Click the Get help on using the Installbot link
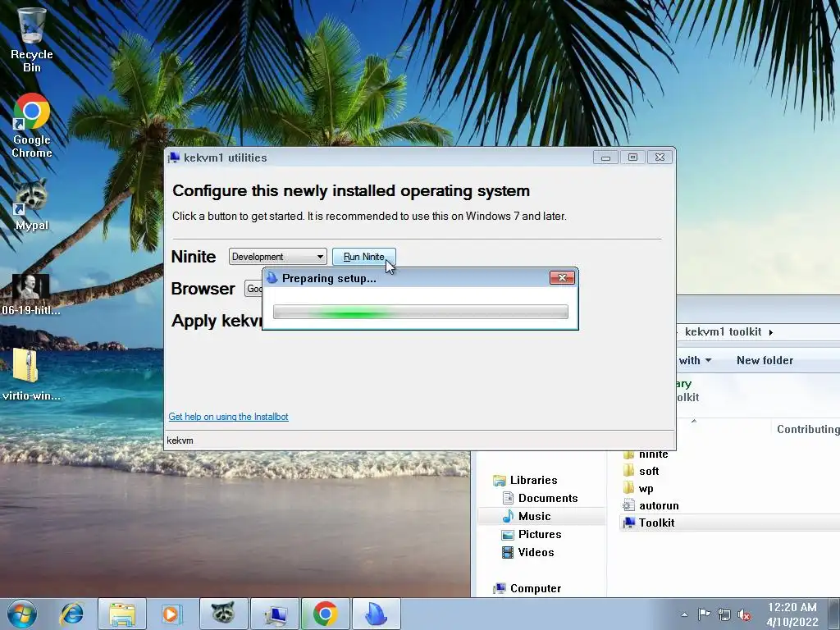Screen dimensions: 840x630 (x=228, y=416)
